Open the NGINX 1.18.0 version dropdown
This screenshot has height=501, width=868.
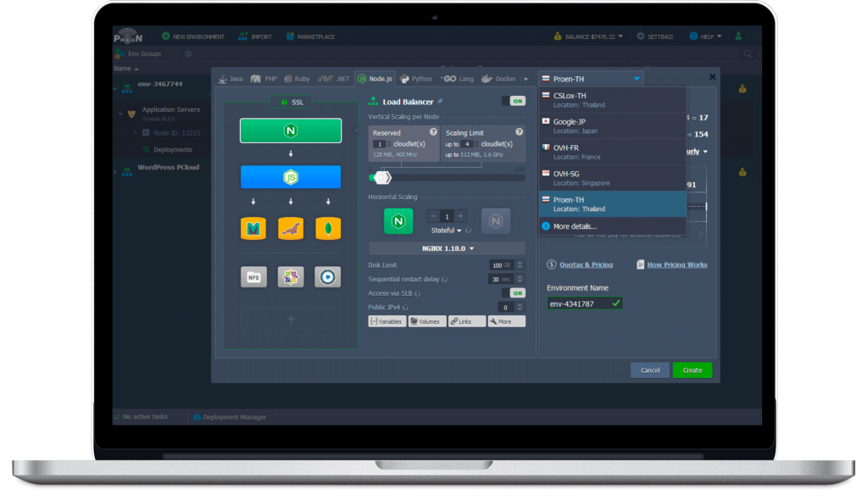[x=448, y=248]
